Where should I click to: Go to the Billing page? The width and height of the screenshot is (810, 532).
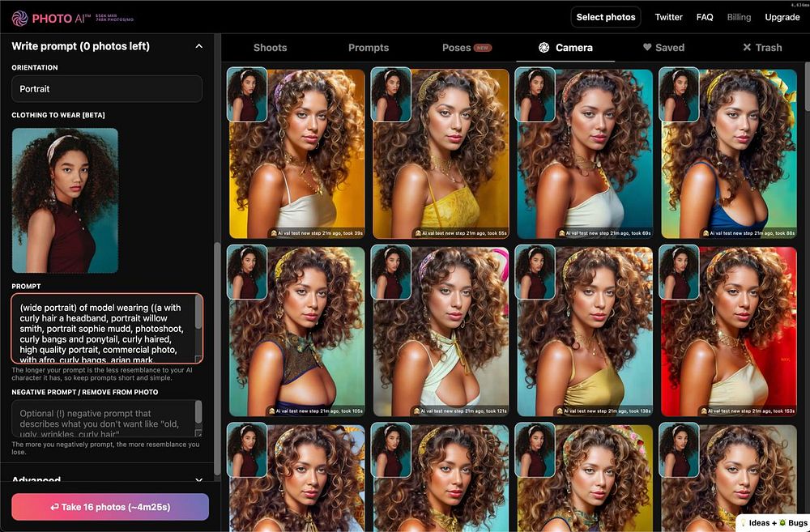click(x=739, y=17)
